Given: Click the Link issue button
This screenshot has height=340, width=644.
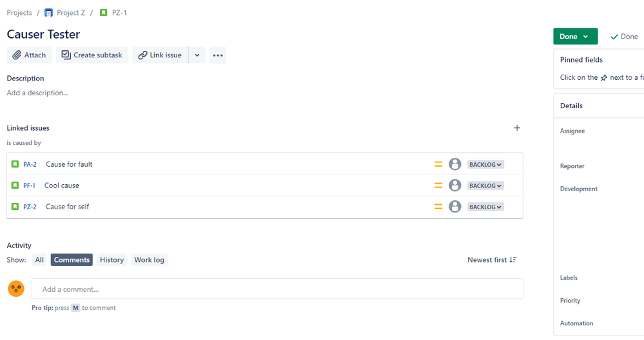Looking at the screenshot, I should tap(160, 55).
